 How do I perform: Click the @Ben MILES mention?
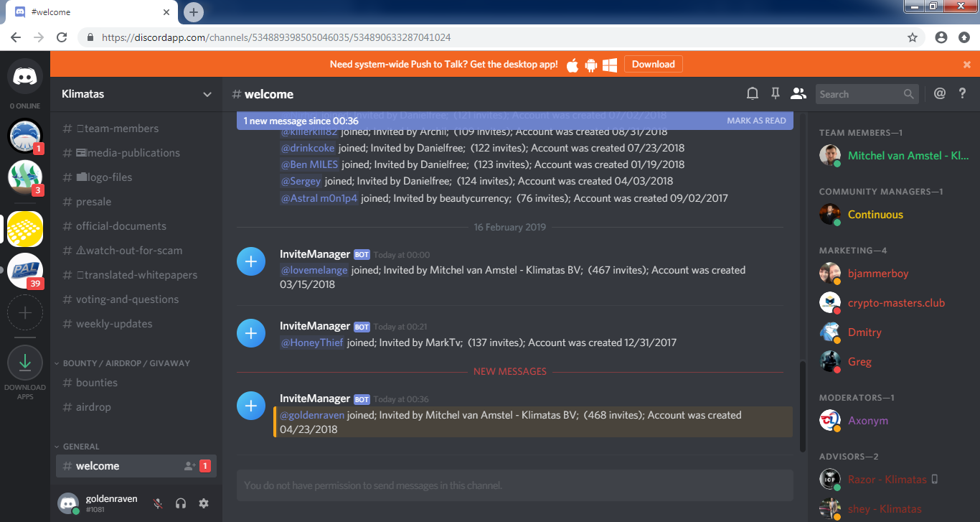pos(309,164)
